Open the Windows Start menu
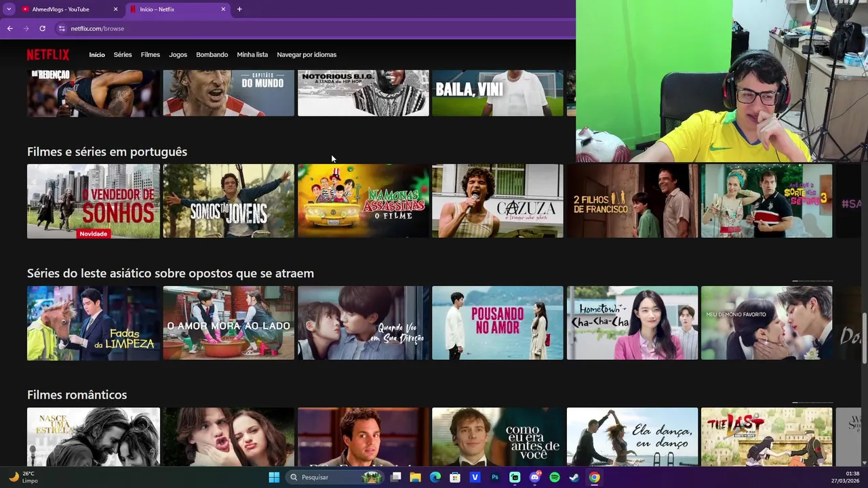Screen dimensions: 868x488 click(x=274, y=477)
